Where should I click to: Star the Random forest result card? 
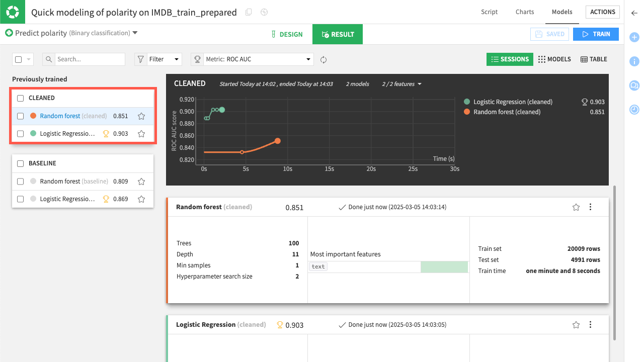click(576, 207)
